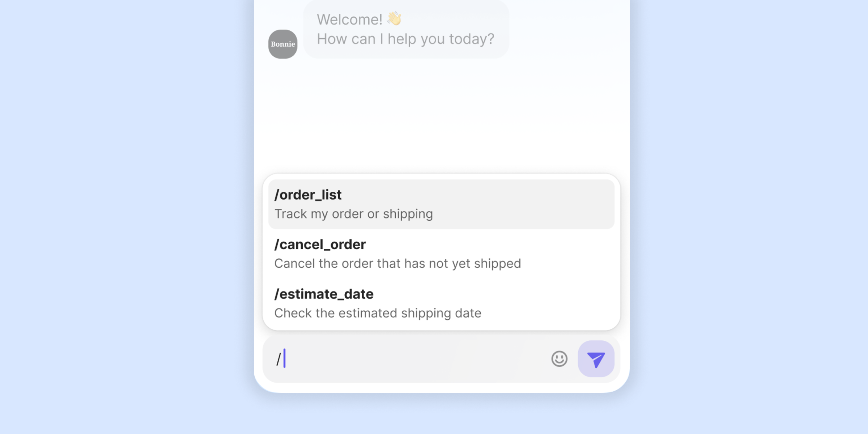Choose the /cancel_order command
The image size is (868, 434).
[x=320, y=244]
